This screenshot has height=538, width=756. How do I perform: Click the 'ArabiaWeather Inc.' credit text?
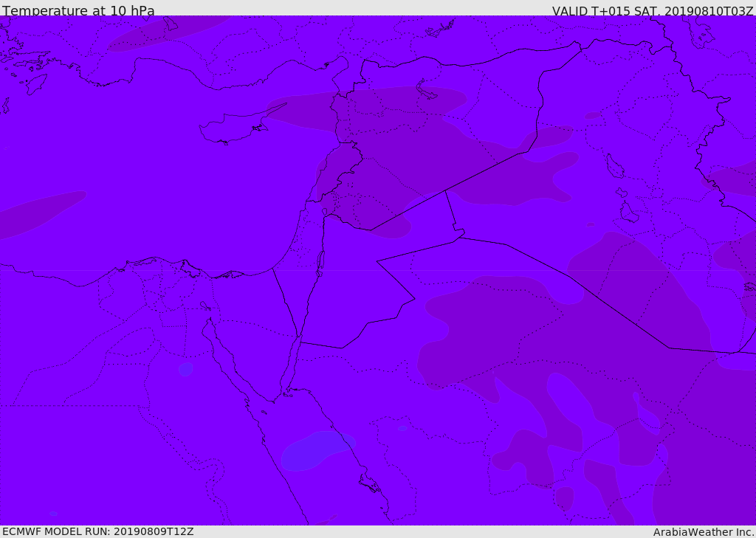pos(704,532)
